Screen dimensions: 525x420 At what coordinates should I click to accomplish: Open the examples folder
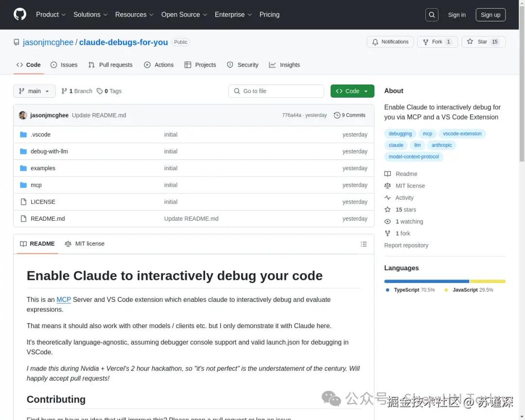pyautogui.click(x=43, y=168)
